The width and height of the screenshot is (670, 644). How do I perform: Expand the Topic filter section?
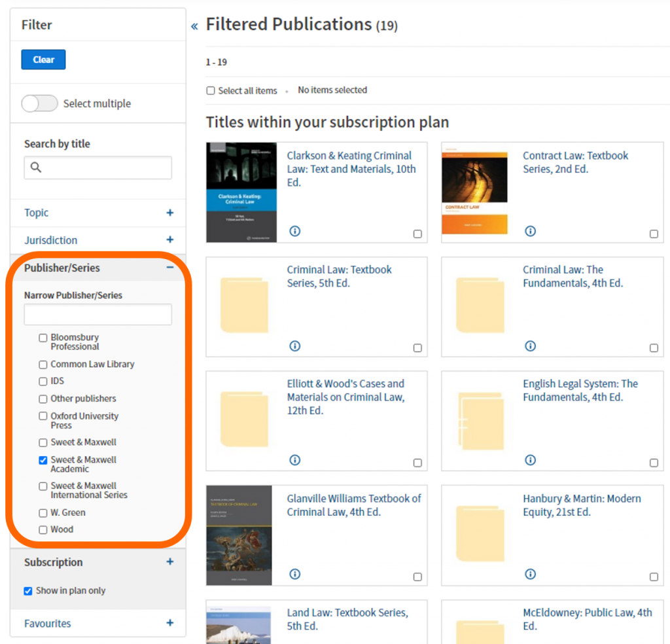point(169,213)
